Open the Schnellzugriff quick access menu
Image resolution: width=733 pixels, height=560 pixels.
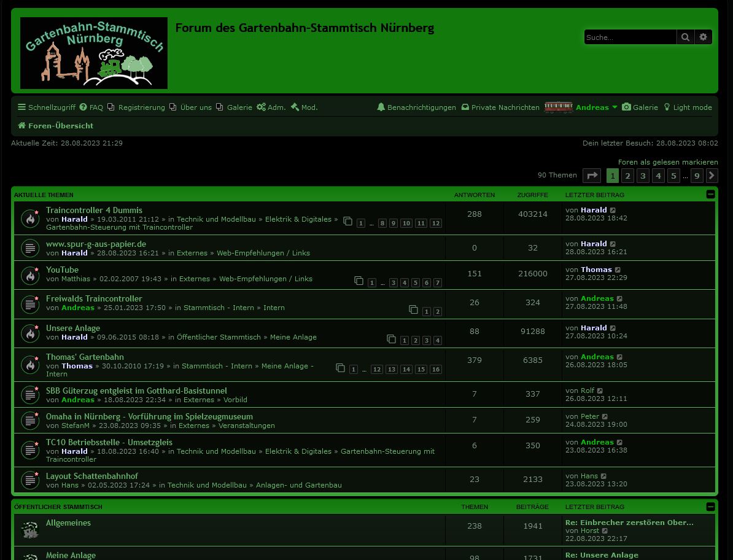pos(47,107)
